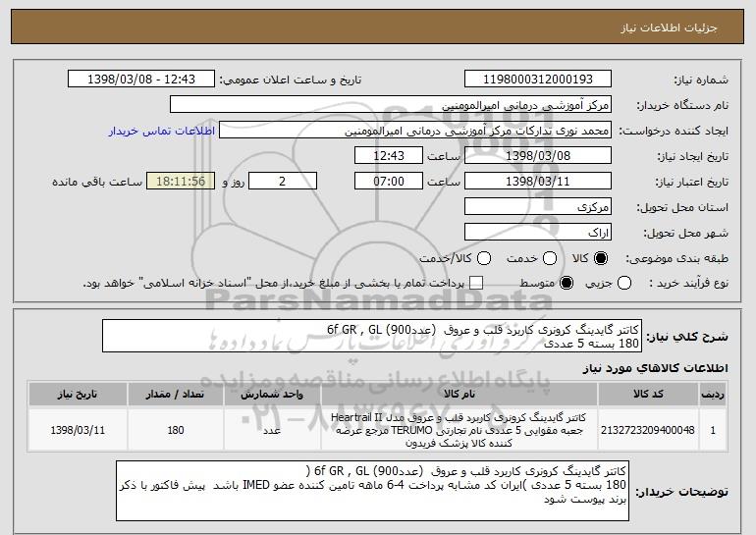Choose the متوسط purchase process option
This screenshot has width=756, height=535.
pyautogui.click(x=567, y=284)
